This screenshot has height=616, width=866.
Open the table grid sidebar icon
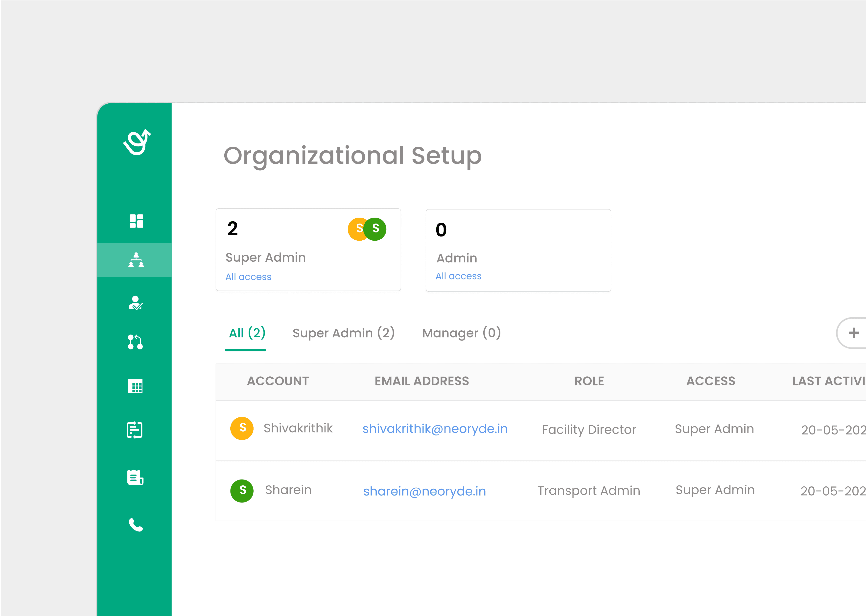135,386
